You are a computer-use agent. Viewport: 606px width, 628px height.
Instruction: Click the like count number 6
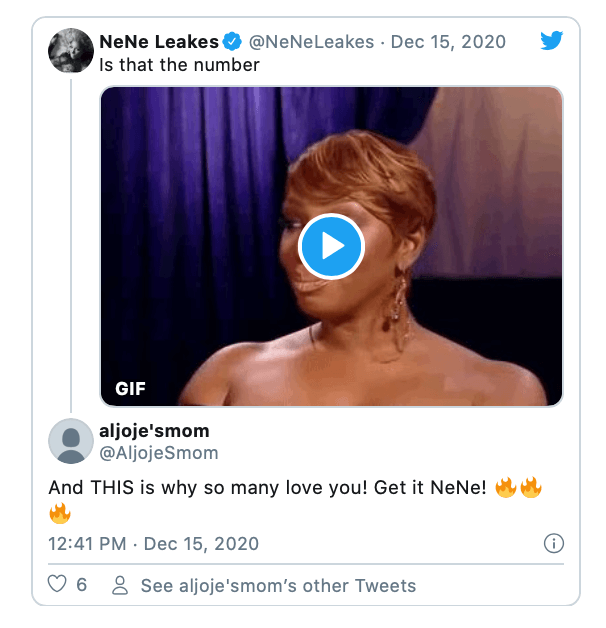point(82,585)
